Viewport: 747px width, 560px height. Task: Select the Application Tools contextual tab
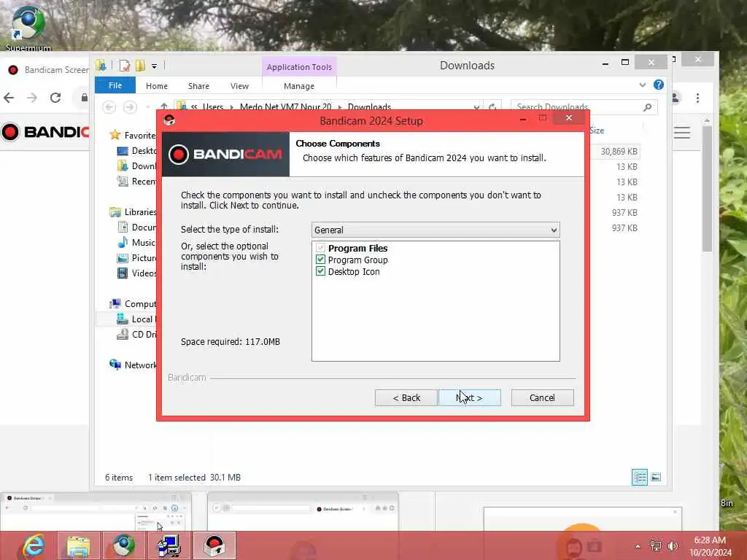point(299,66)
